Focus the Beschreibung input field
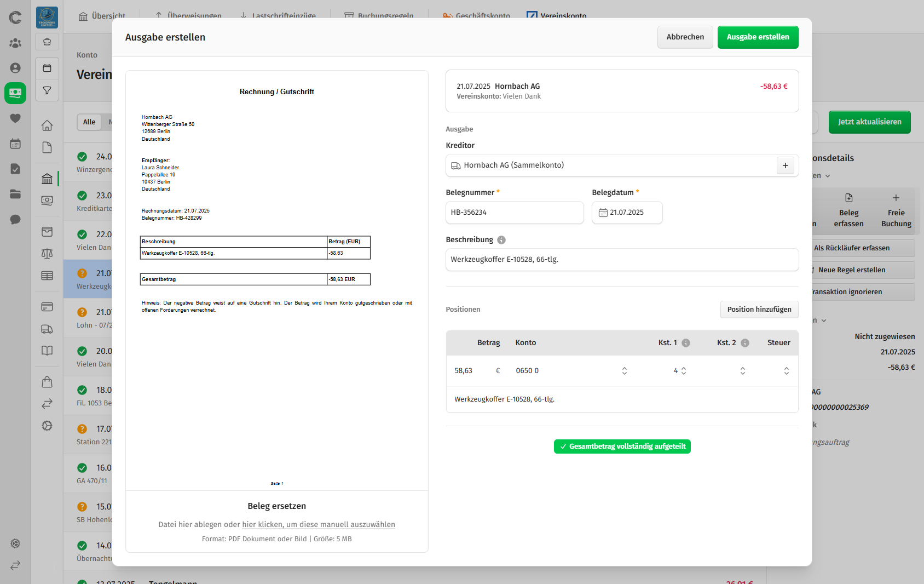 point(622,260)
